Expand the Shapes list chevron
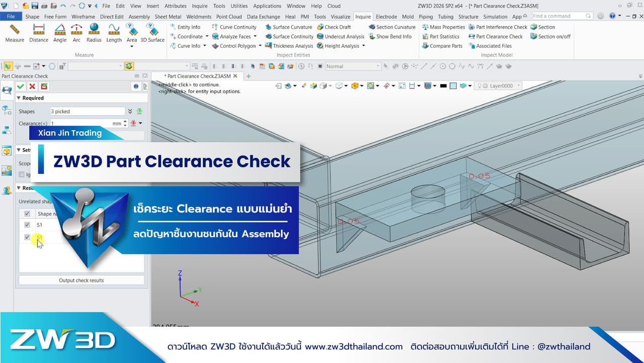644x363 pixels. 130,111
